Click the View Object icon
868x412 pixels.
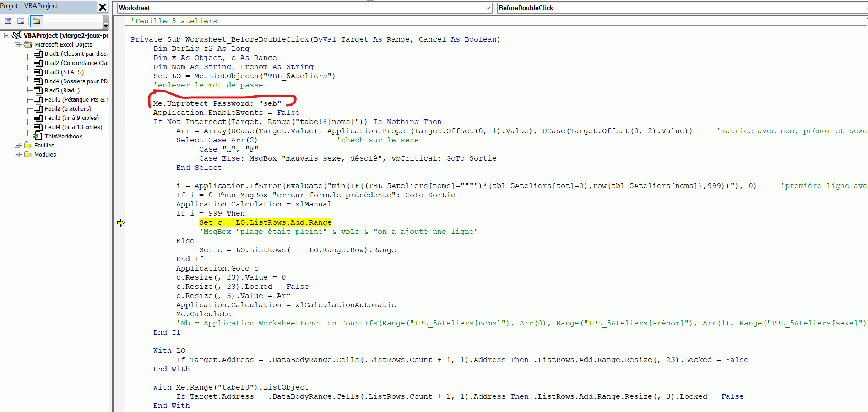tap(21, 21)
